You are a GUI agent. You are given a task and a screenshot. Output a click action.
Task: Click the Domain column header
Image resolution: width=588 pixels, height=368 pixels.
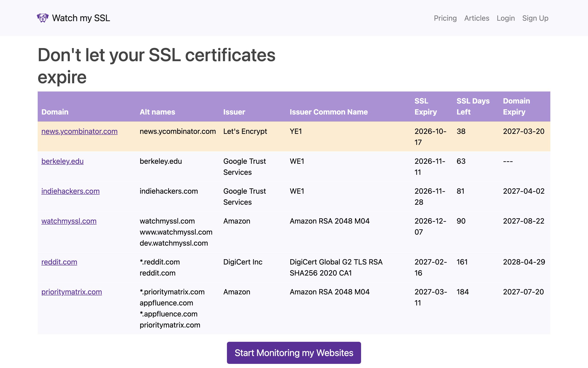click(x=55, y=112)
